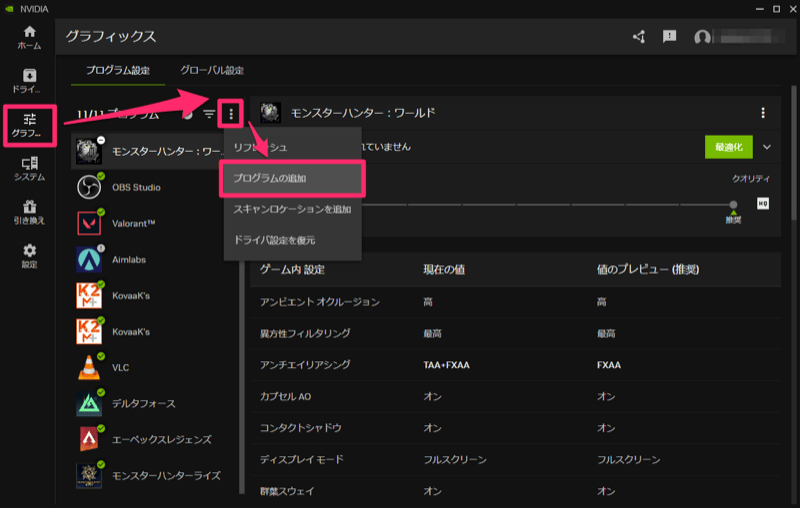Choose スキャンロケーションを追加 menu entry
The width and height of the screenshot is (800, 508).
click(x=292, y=209)
